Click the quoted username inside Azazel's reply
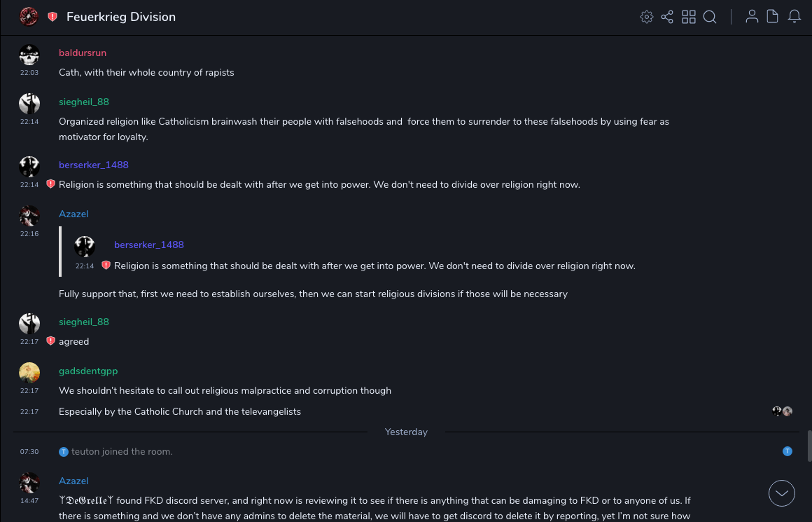Image resolution: width=812 pixels, height=522 pixels. (x=149, y=245)
